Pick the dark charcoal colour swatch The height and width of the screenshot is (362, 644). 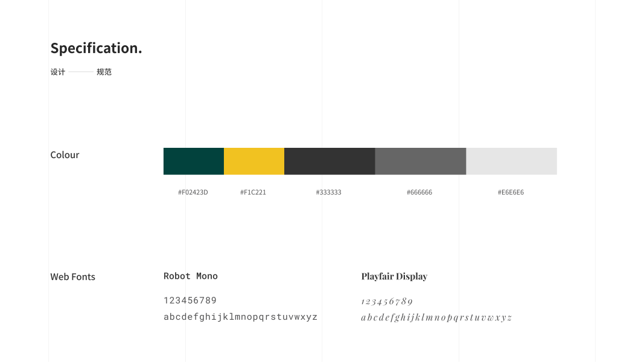point(330,161)
